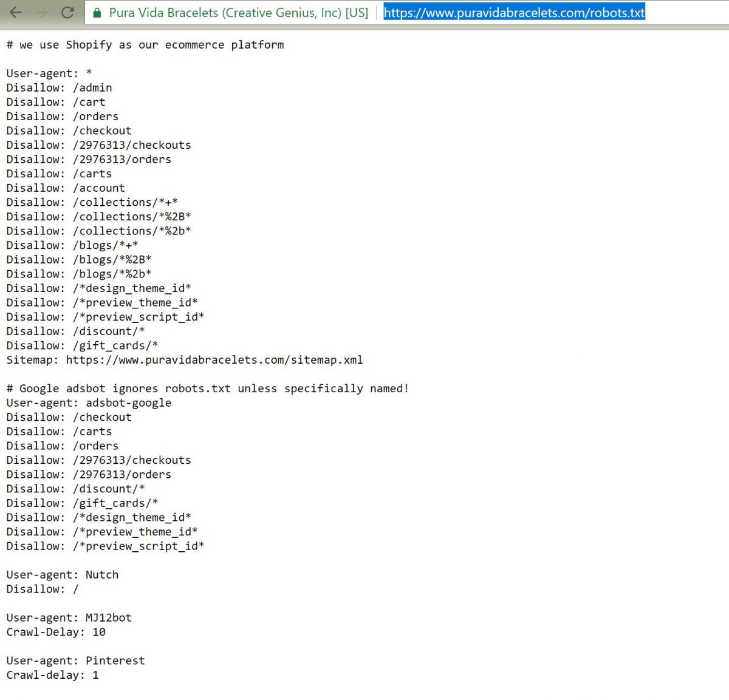Click the "Disallow: /account" line
Screen dimensions: 729x700
pos(66,188)
